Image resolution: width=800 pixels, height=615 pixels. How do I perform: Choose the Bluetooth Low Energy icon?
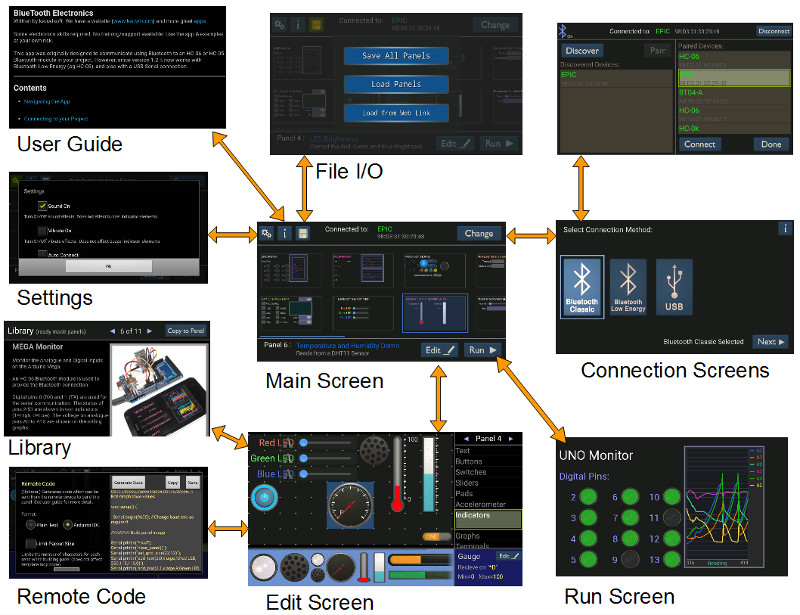click(x=628, y=286)
